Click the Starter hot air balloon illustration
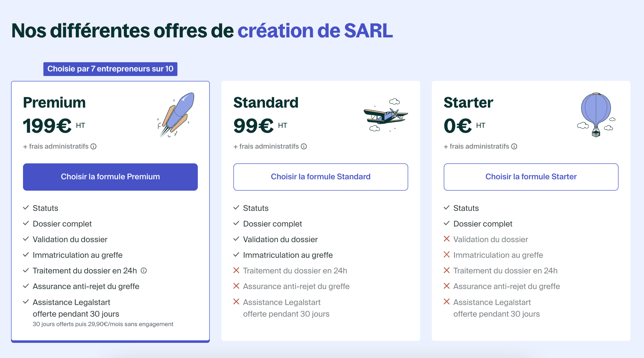 596,115
